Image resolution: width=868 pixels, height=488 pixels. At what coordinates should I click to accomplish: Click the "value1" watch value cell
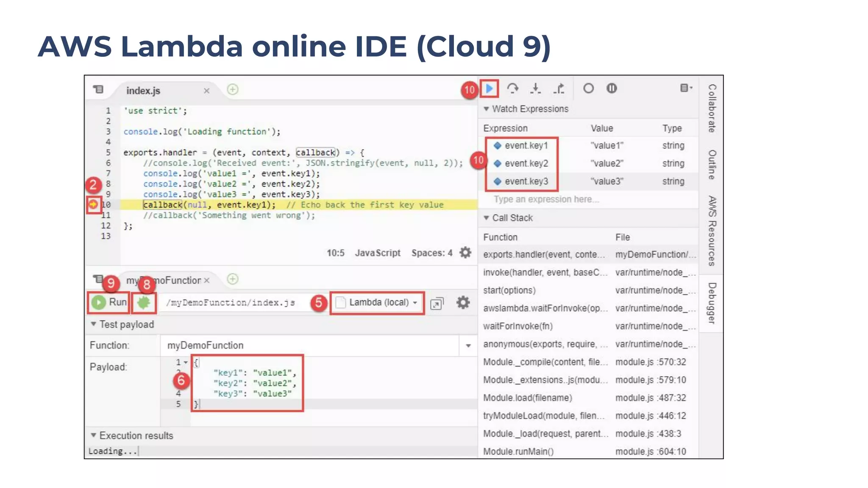(606, 146)
